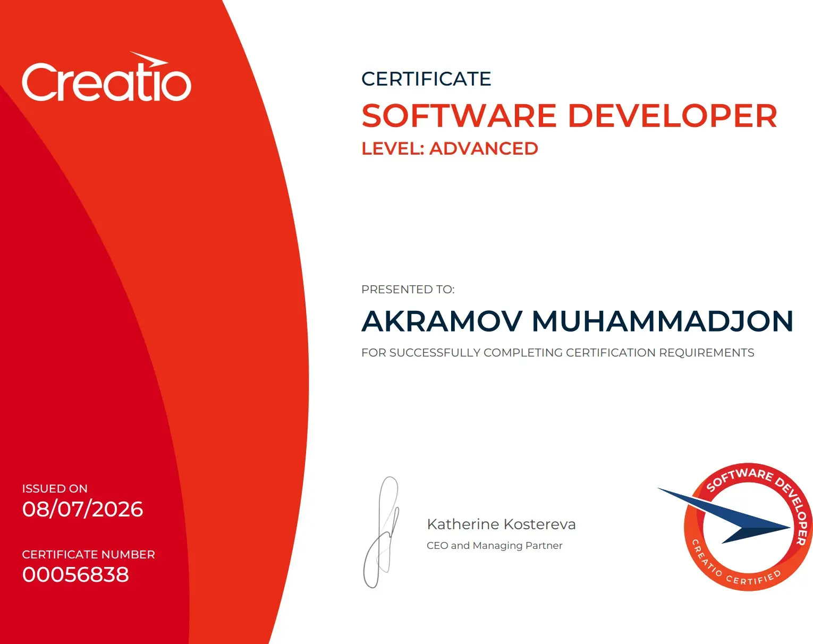
Task: Click the "CEO and Managing Partner" title
Action: [495, 546]
